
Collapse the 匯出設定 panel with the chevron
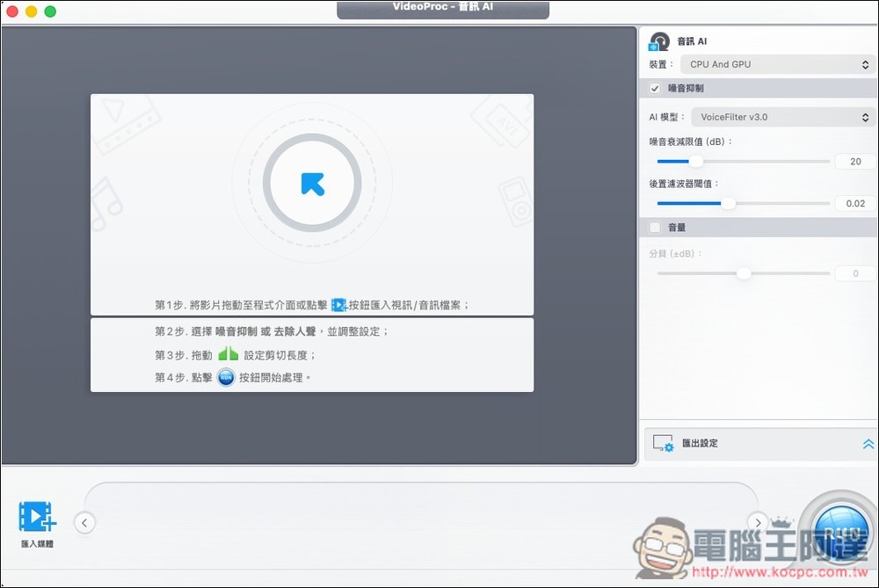[868, 443]
